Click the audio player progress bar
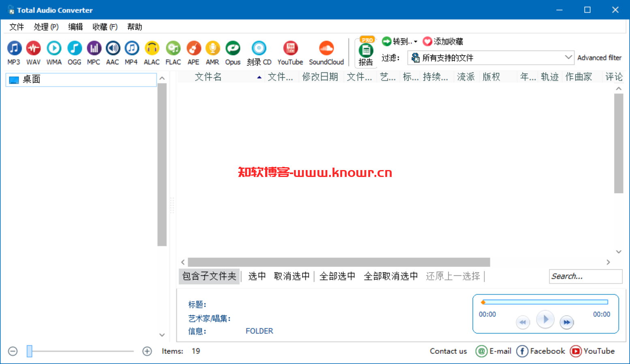630x364 pixels. pyautogui.click(x=545, y=302)
